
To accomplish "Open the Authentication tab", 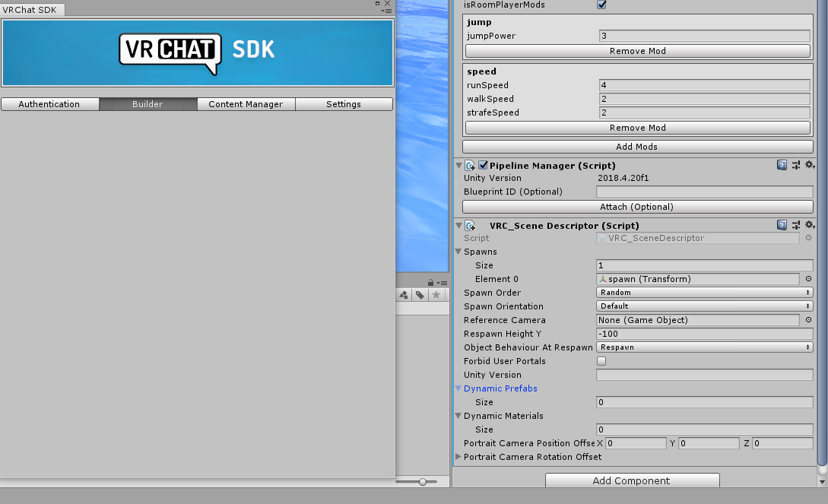I will coord(49,104).
